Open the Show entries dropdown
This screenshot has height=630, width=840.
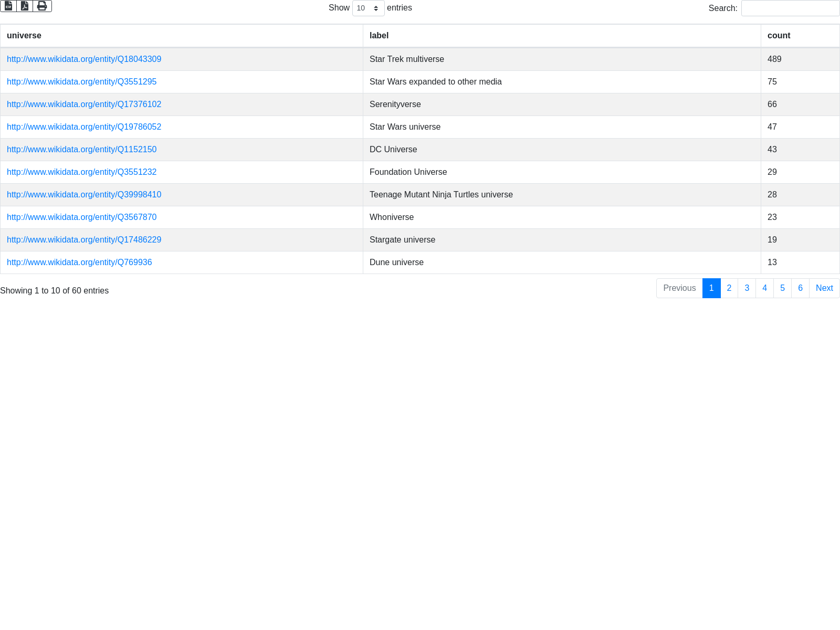[368, 8]
